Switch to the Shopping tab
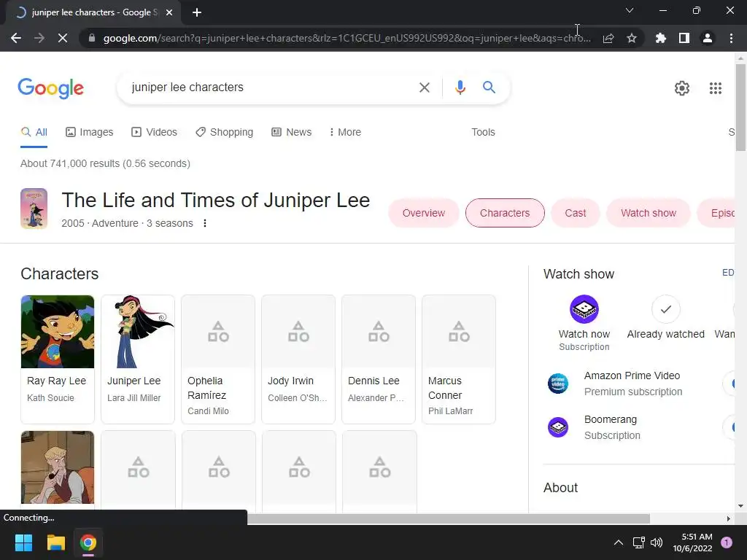Image resolution: width=747 pixels, height=560 pixels. pyautogui.click(x=225, y=133)
